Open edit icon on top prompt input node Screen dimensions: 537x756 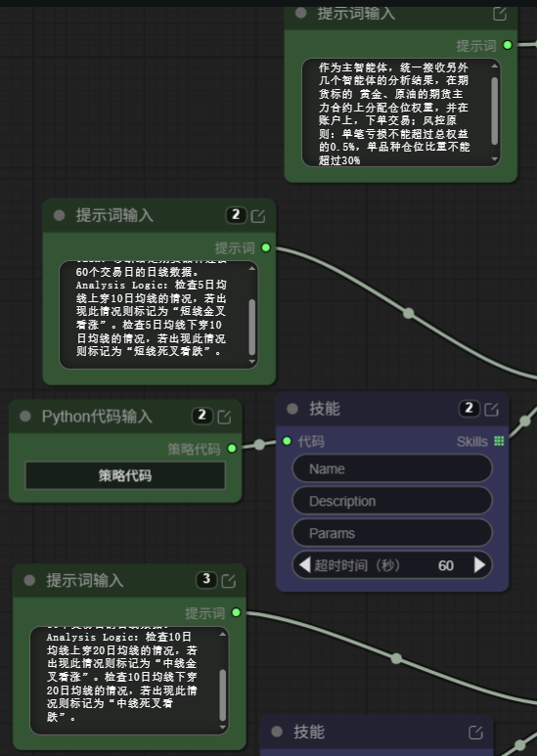click(x=500, y=14)
